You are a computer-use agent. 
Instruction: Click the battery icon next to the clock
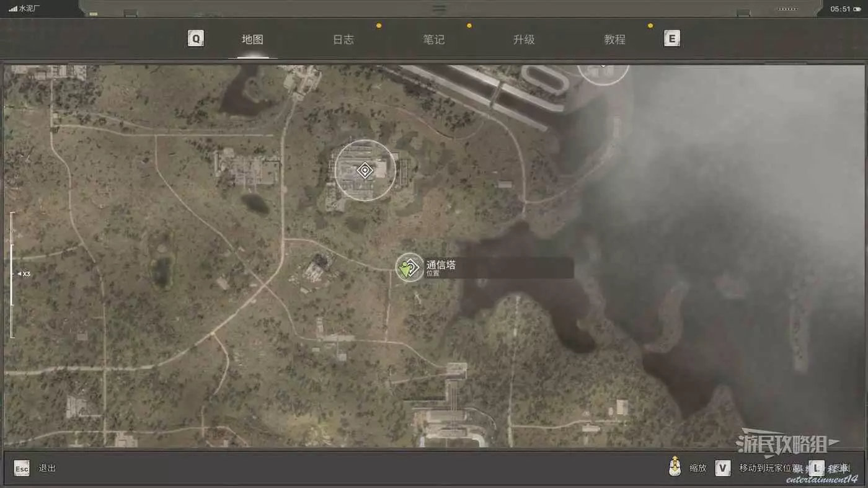[787, 9]
